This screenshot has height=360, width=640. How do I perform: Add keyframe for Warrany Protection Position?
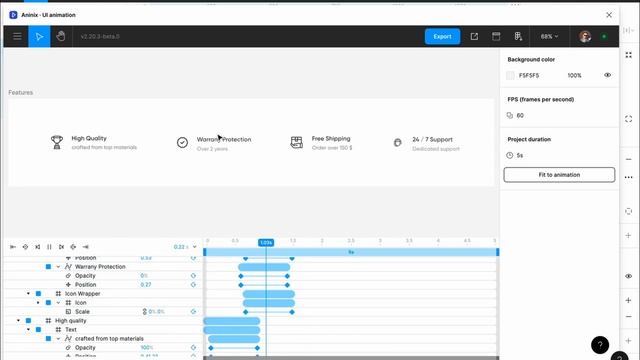pyautogui.click(x=193, y=285)
